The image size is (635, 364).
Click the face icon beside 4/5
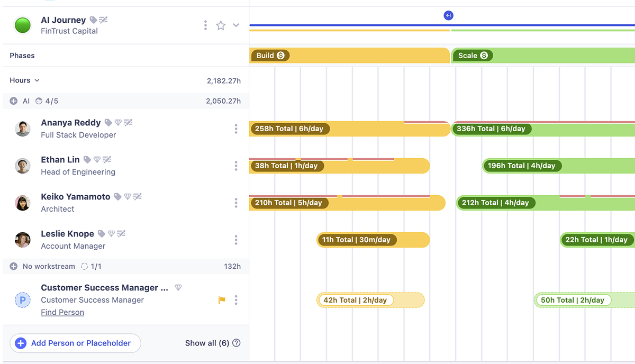[39, 101]
